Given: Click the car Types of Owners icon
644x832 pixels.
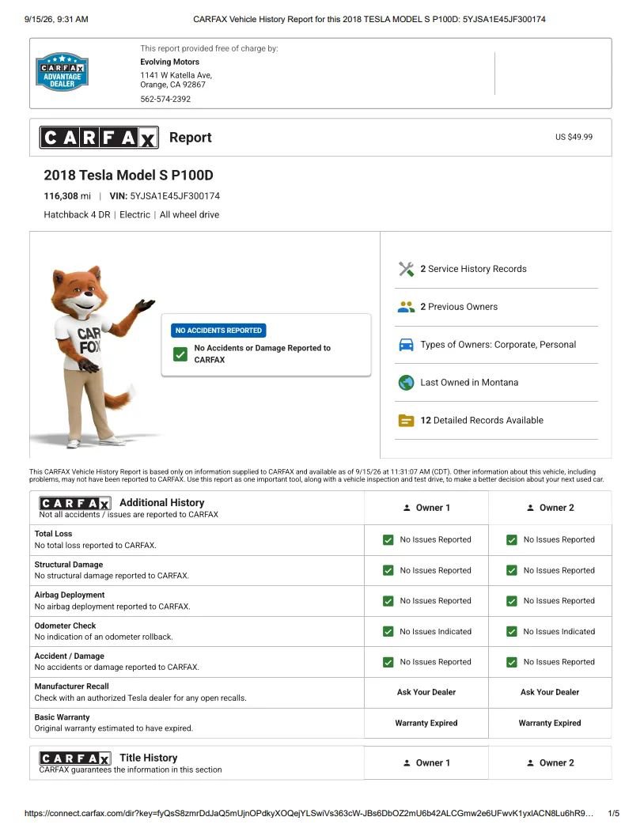Looking at the screenshot, I should coord(406,344).
